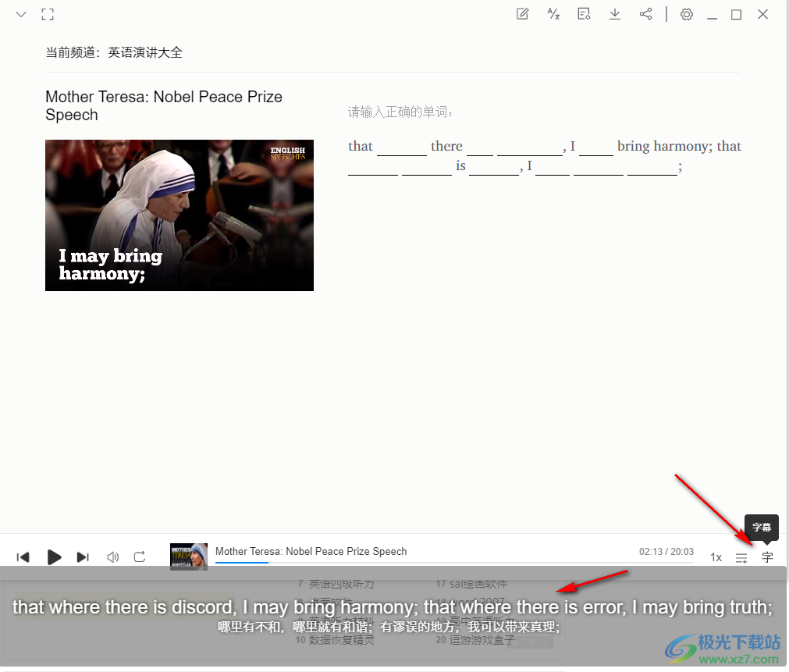
Task: Seek on the playback progress bar
Action: coord(454,563)
